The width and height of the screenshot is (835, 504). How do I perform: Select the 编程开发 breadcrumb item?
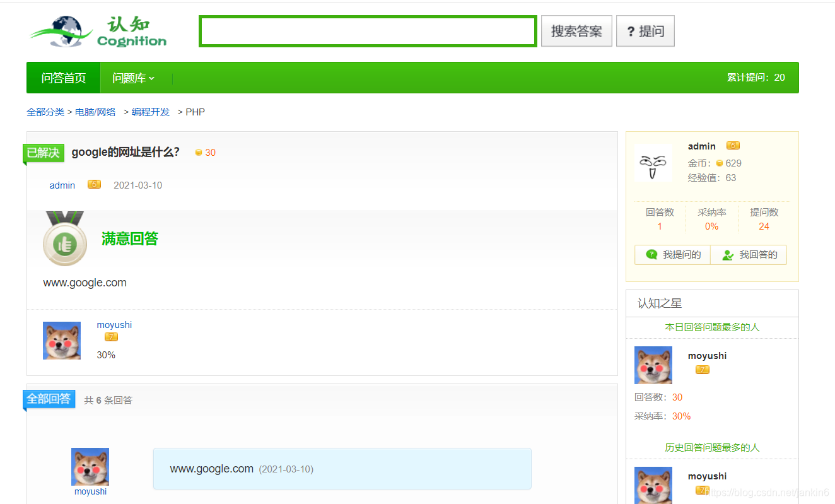click(x=150, y=112)
